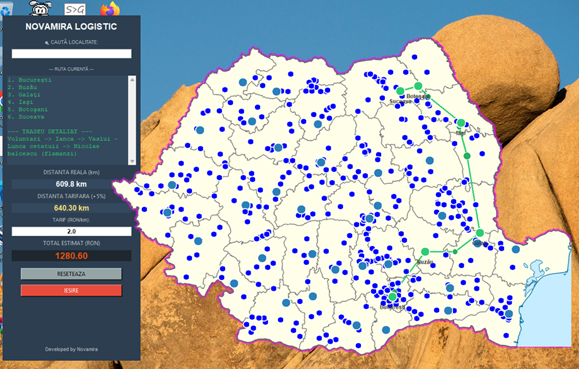The height and width of the screenshot is (369, 579).
Task: Click the search magnifier icon beside CAUTĂ LOCALITATE
Action: (47, 43)
